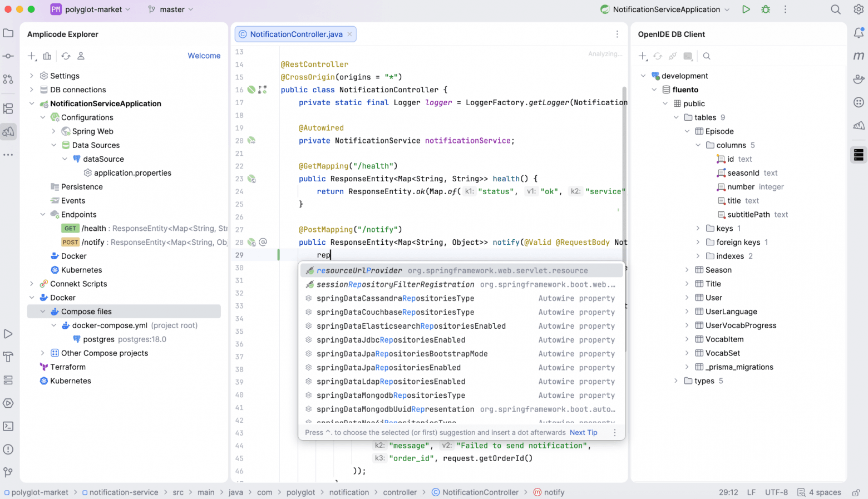Open the master branch dropdown
This screenshot has width=868, height=499.
(171, 9)
